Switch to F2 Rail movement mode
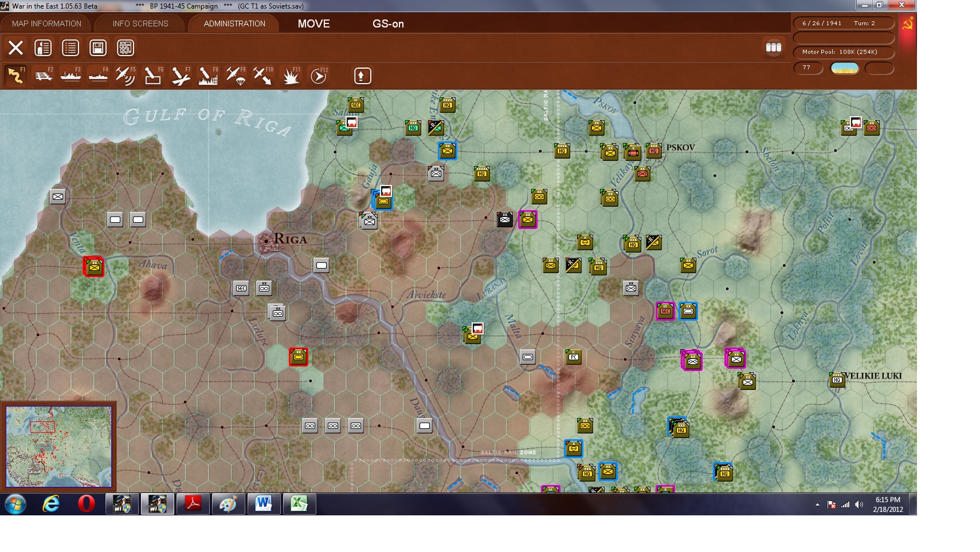 (44, 76)
